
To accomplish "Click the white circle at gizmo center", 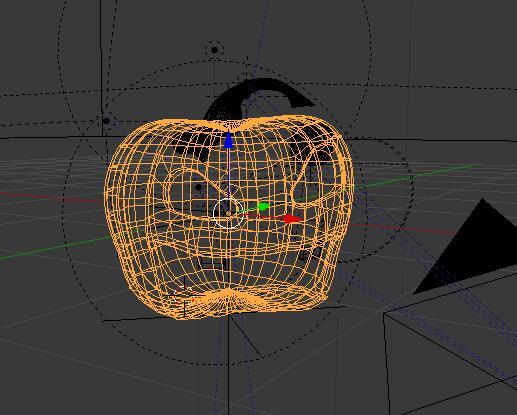I will click(x=228, y=213).
